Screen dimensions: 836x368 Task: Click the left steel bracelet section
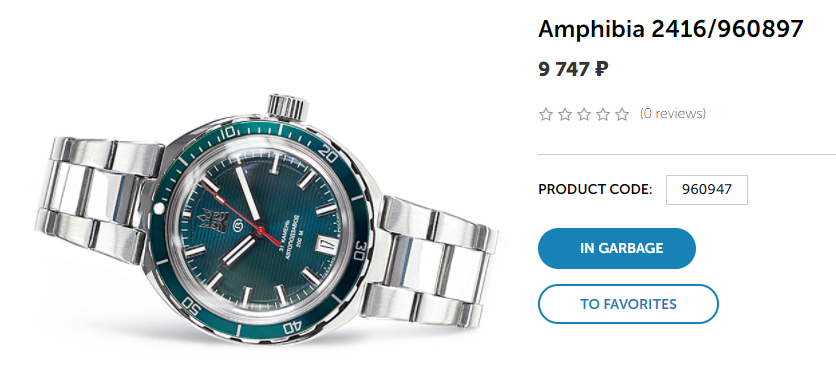99,200
